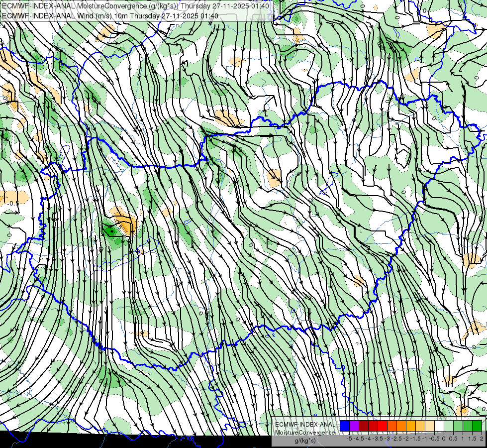487x448 pixels.
Task: Click the 0 value on legend scale
Action: (x=444, y=439)
